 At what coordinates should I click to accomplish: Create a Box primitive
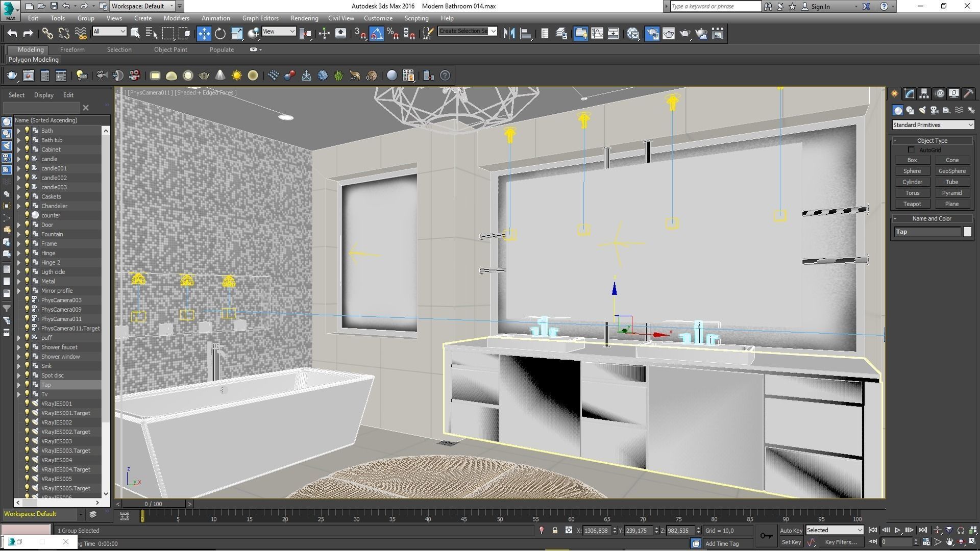[912, 160]
